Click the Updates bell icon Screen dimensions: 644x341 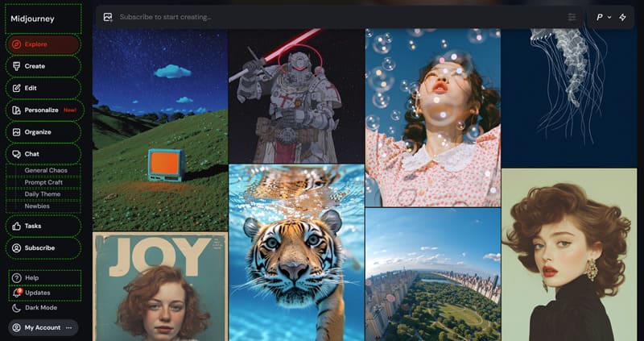(17, 293)
